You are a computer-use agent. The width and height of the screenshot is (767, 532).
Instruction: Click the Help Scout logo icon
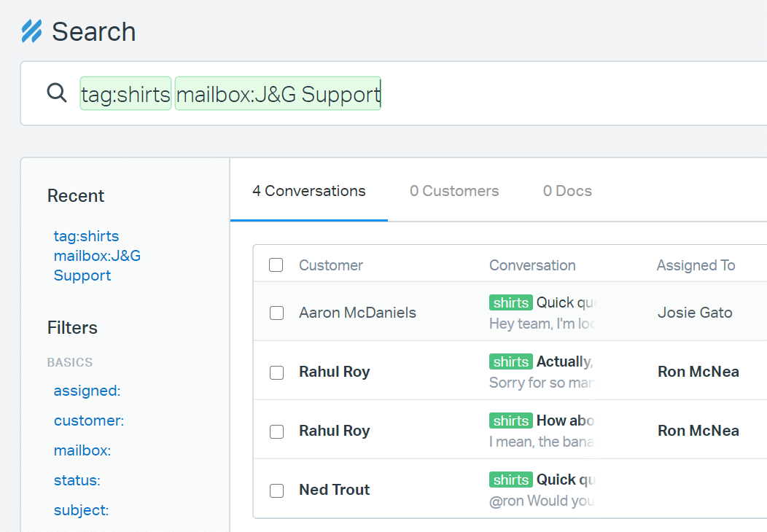click(32, 31)
